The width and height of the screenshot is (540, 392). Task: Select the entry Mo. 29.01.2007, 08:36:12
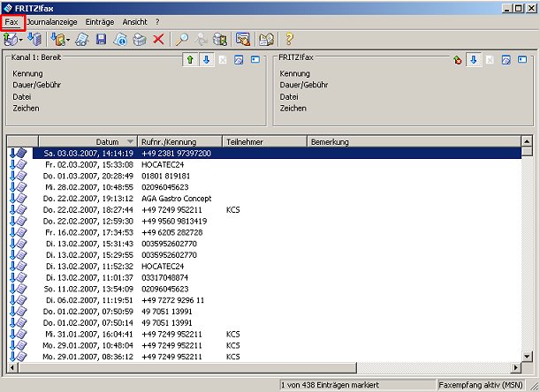(264, 357)
